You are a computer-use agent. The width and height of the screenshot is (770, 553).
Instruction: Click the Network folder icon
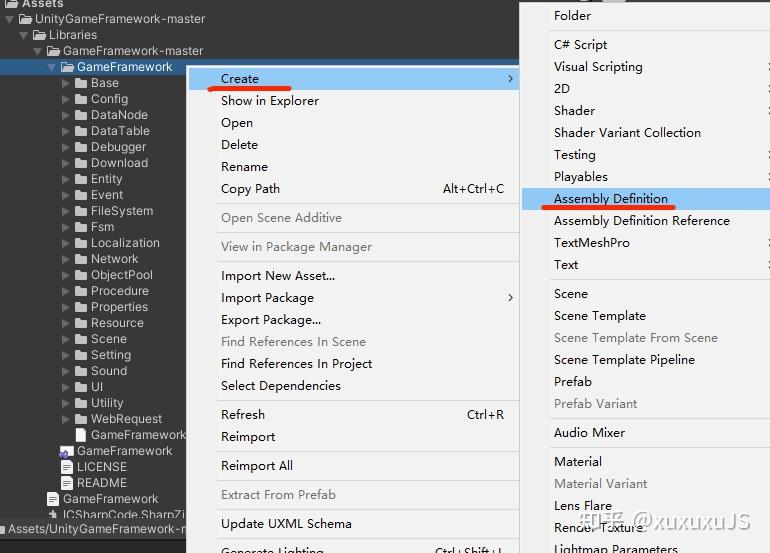click(81, 259)
